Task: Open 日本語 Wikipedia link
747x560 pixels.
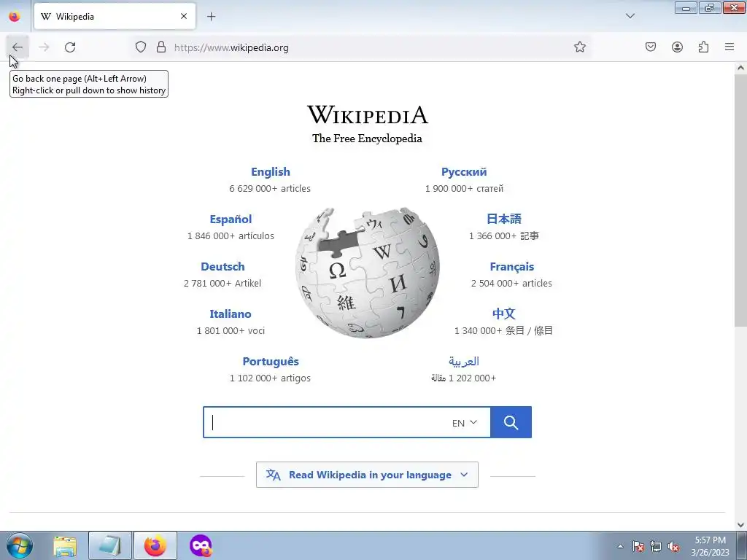Action: click(504, 219)
